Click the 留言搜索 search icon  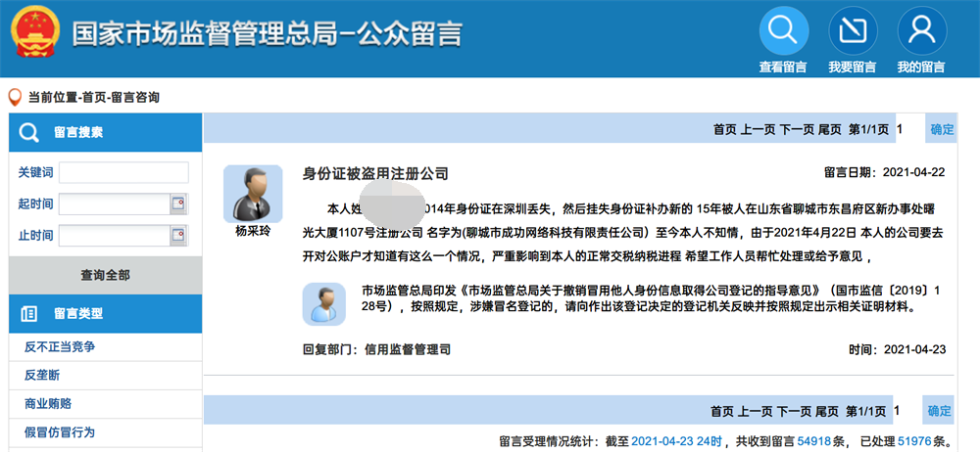pyautogui.click(x=30, y=132)
